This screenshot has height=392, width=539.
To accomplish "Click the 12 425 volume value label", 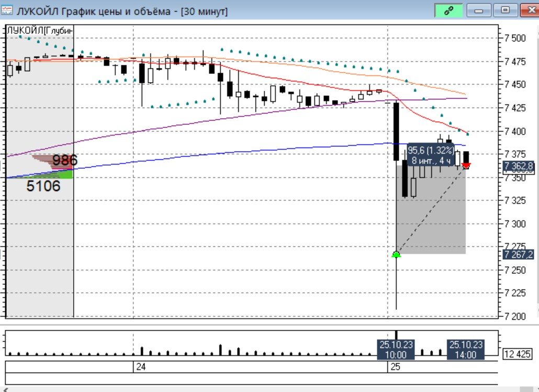I will tap(518, 353).
